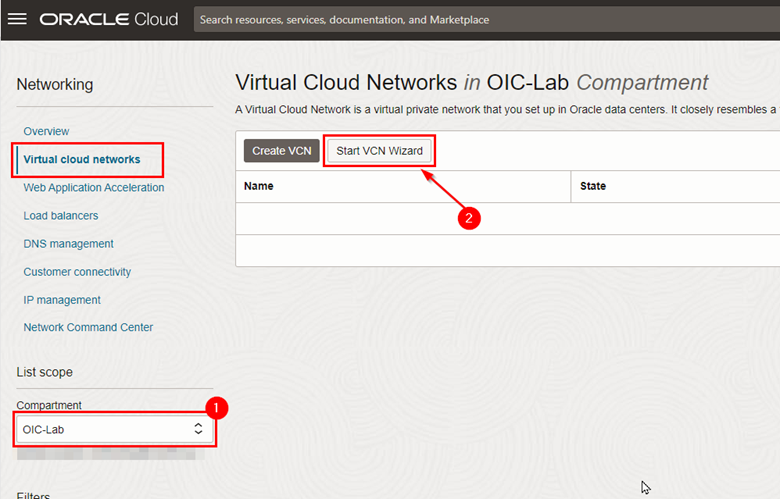780x499 pixels.
Task: Navigate to IP management
Action: [62, 300]
